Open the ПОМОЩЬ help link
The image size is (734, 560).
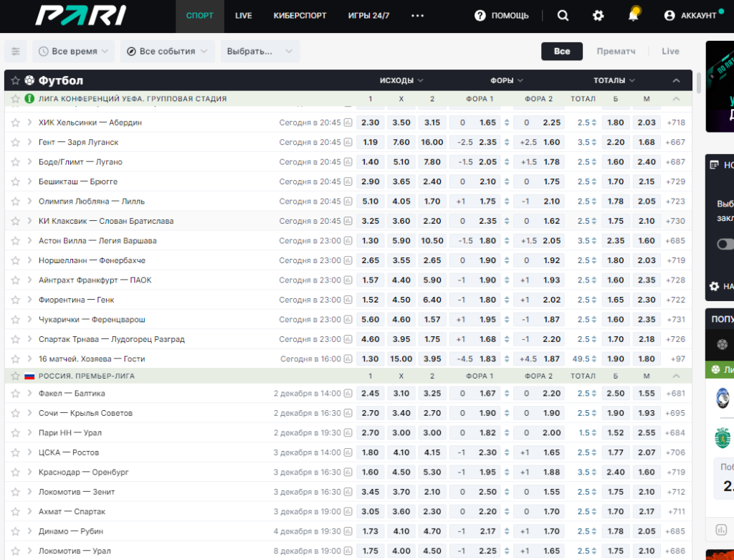[x=510, y=16]
